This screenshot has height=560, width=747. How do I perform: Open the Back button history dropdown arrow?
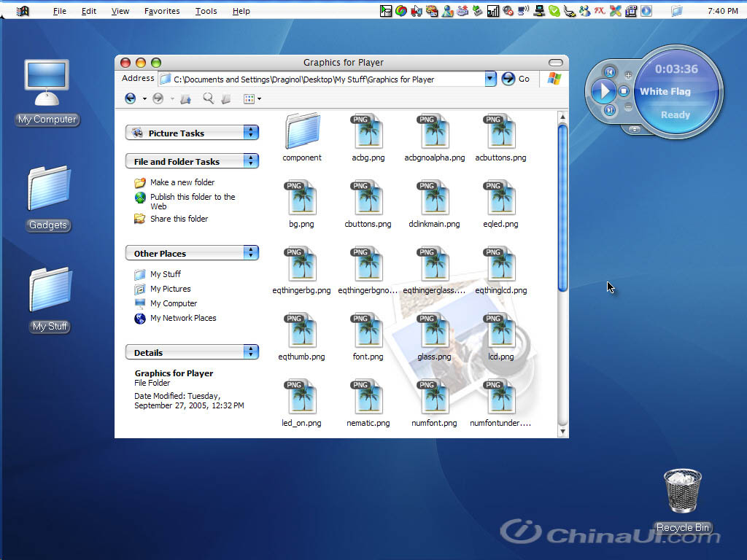coord(144,99)
